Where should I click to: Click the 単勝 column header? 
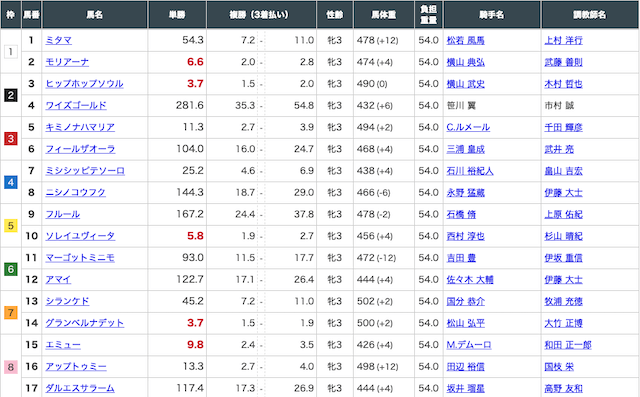(177, 15)
